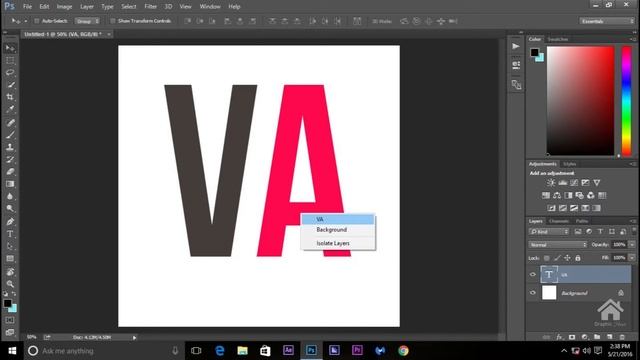Viewport: 640px width, 360px height.
Task: Open the Filter menu
Action: 150,7
